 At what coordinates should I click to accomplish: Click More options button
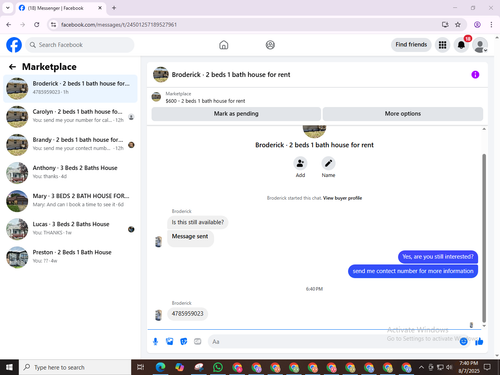coord(403,114)
